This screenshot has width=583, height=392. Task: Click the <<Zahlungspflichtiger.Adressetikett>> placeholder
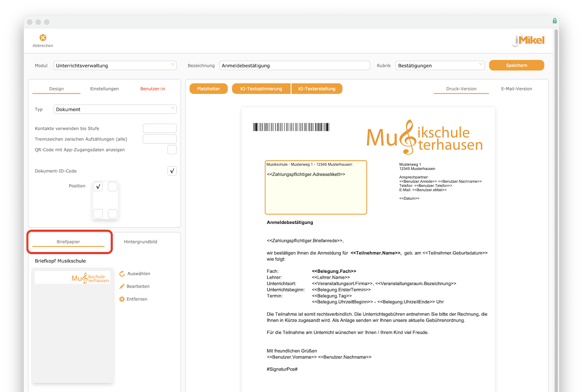(306, 175)
